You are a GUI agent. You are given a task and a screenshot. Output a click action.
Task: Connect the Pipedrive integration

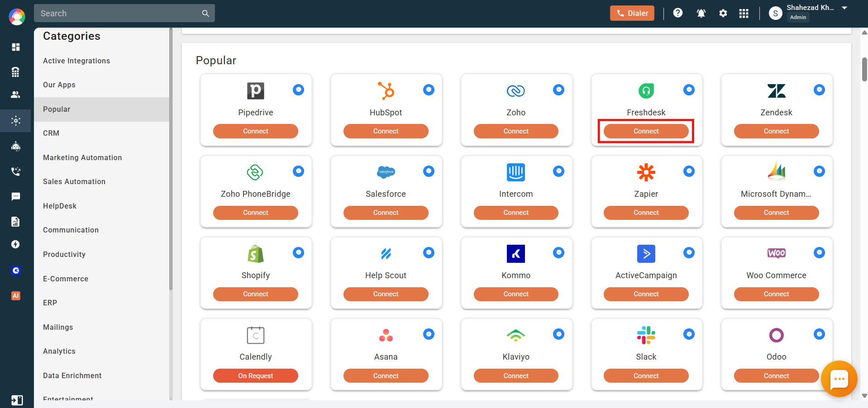[x=256, y=131]
